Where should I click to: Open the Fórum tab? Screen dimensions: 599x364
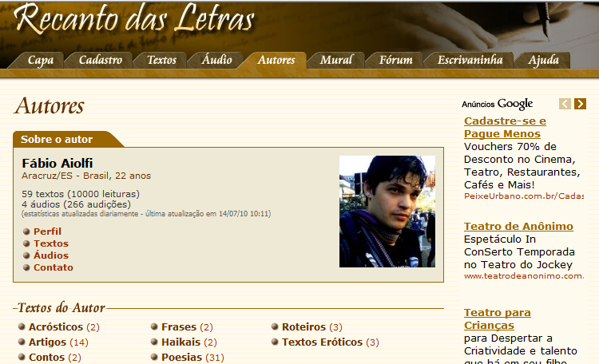(x=396, y=60)
